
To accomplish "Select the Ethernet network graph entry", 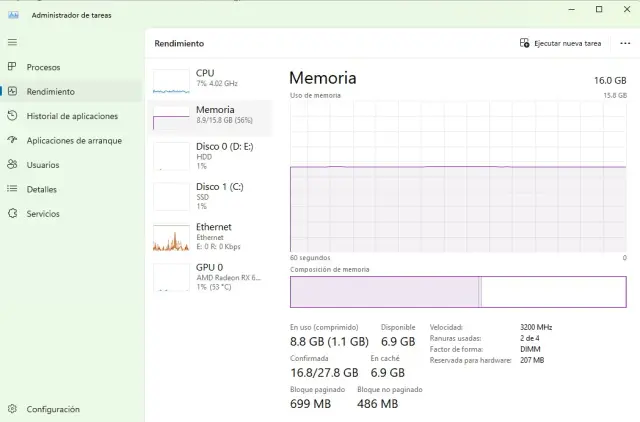I will pyautogui.click(x=208, y=236).
